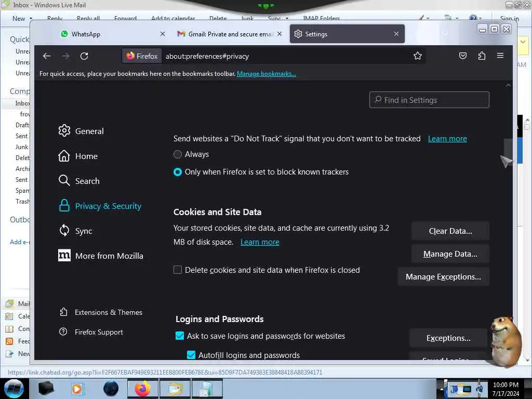The height and width of the screenshot is (399, 532).
Task: Open the New dropdown arrow in Windows Live Mail
Action: 31,18
